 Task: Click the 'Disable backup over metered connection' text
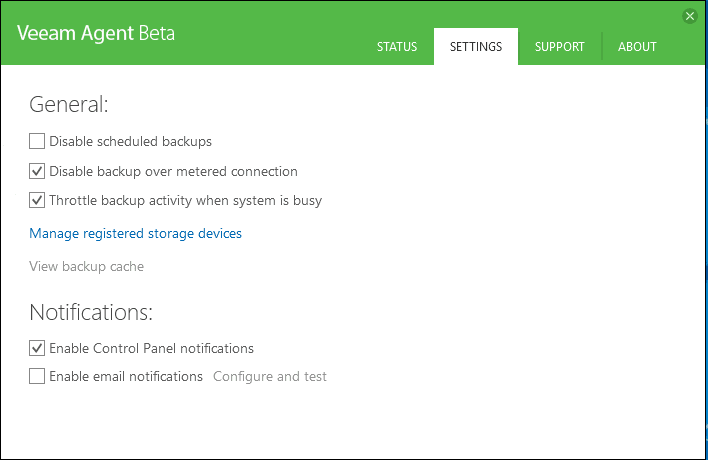click(x=173, y=171)
